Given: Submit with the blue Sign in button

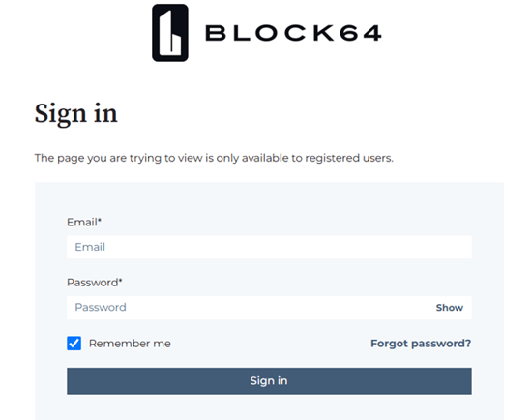Looking at the screenshot, I should point(269,381).
